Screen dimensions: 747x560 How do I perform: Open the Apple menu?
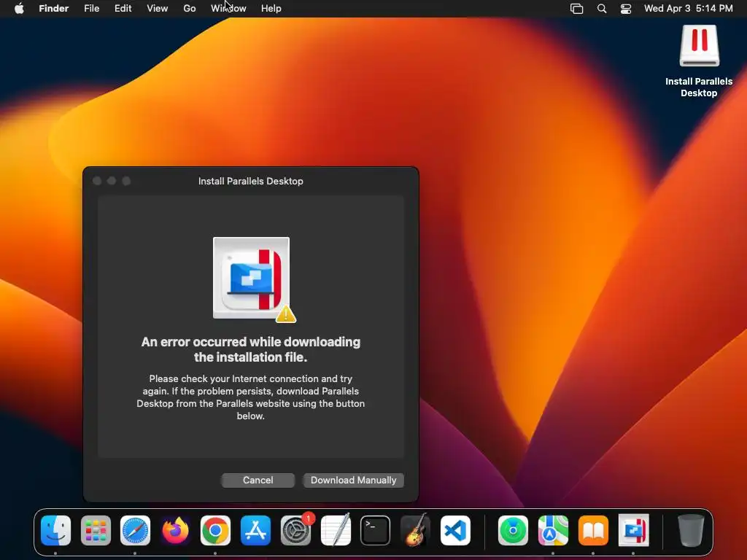tap(19, 9)
